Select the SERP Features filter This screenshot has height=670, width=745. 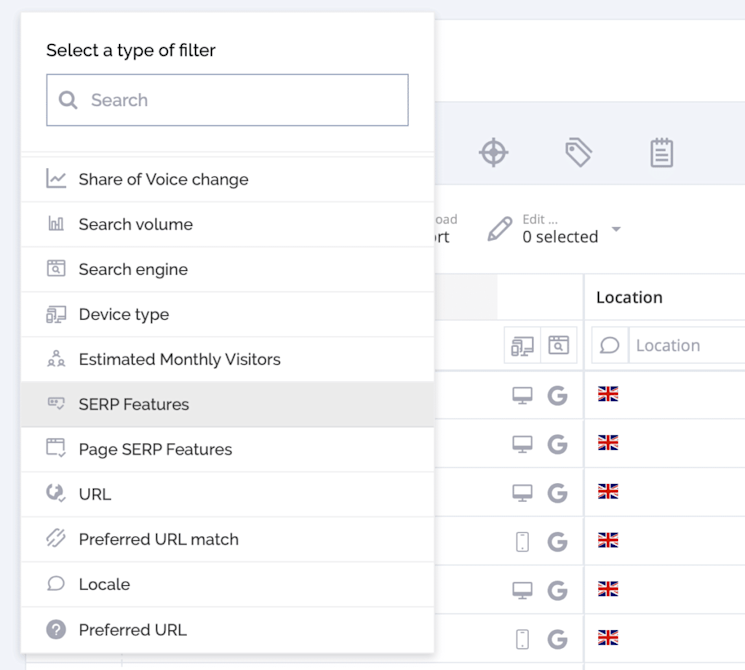[x=133, y=405]
